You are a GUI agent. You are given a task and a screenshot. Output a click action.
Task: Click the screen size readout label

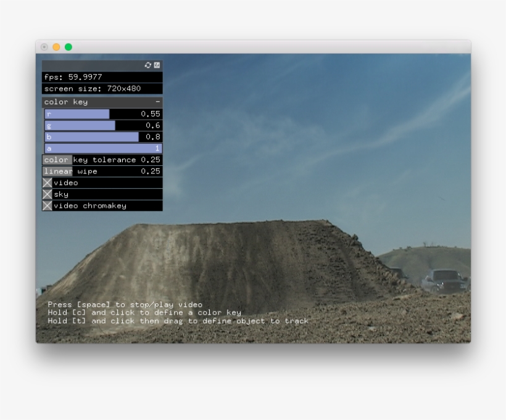(93, 89)
